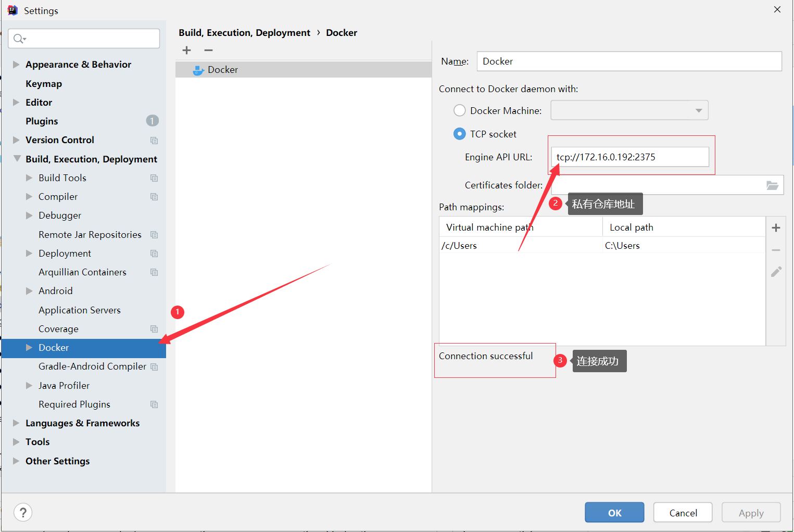Click the Virtual machine path column header
This screenshot has height=532, width=794.
point(521,227)
